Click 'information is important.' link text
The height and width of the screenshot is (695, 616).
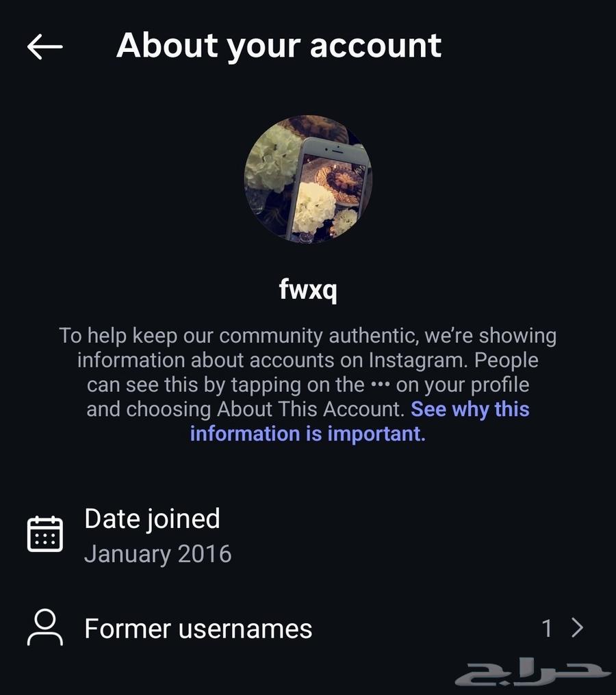[308, 434]
